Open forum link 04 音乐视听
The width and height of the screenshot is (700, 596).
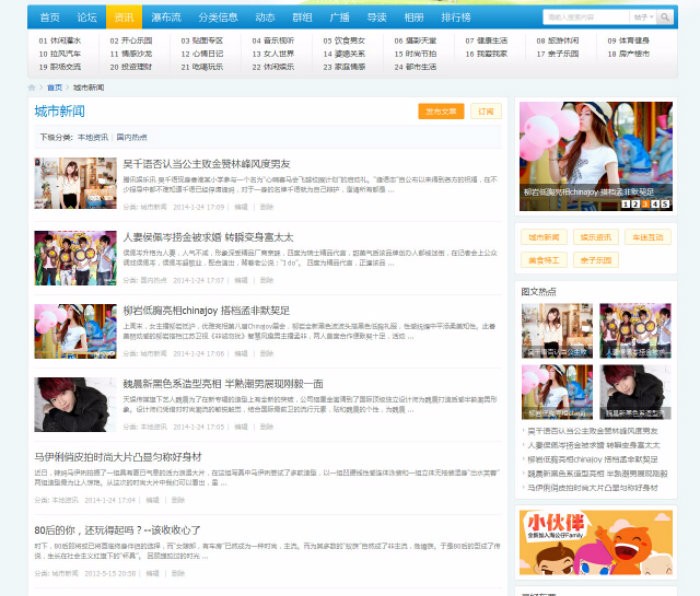(273, 41)
